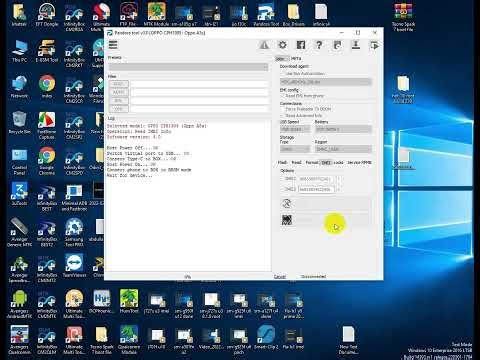480x360 pixels.
Task: Open the MTK Module desktop shortcut
Action: [157, 15]
